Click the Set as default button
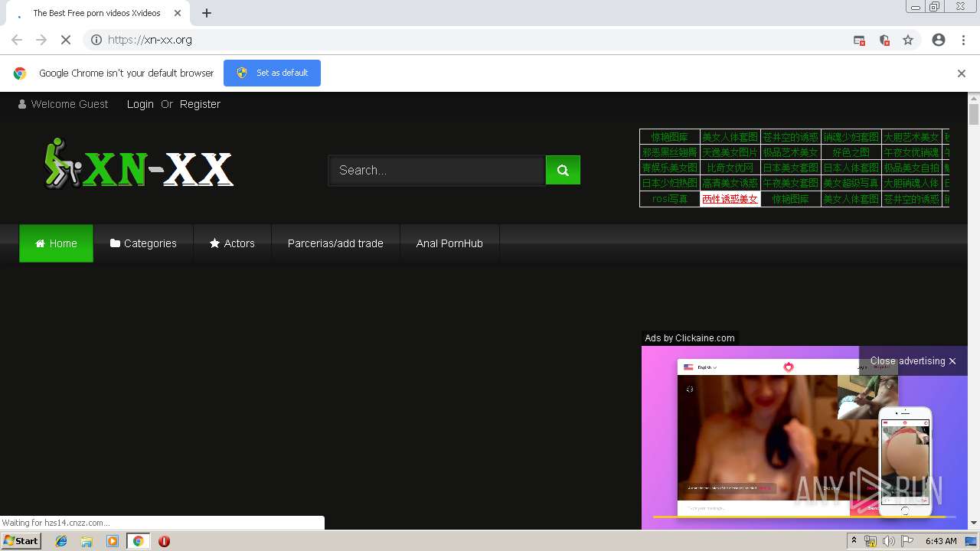This screenshot has width=980, height=551. (272, 73)
